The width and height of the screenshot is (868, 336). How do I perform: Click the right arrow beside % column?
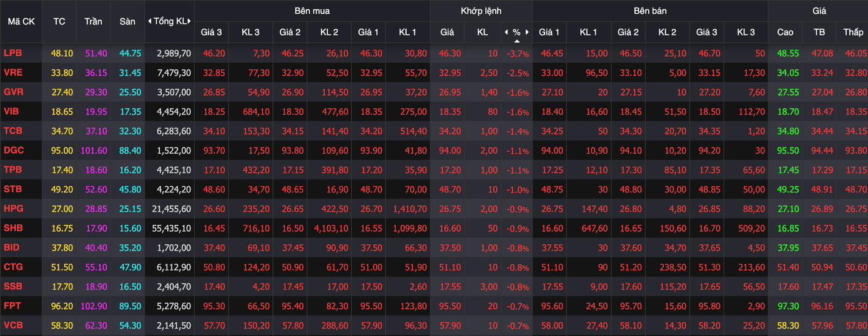point(527,32)
